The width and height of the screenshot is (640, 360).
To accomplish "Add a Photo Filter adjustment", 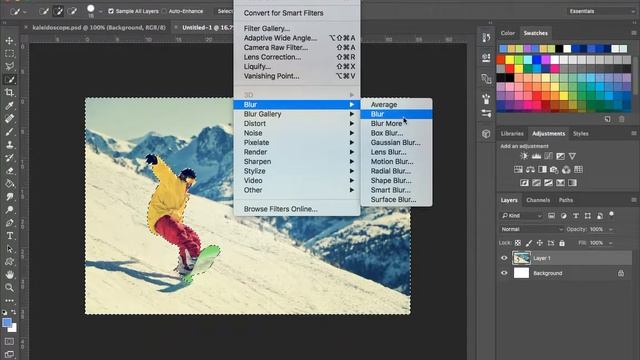I will pos(554,169).
